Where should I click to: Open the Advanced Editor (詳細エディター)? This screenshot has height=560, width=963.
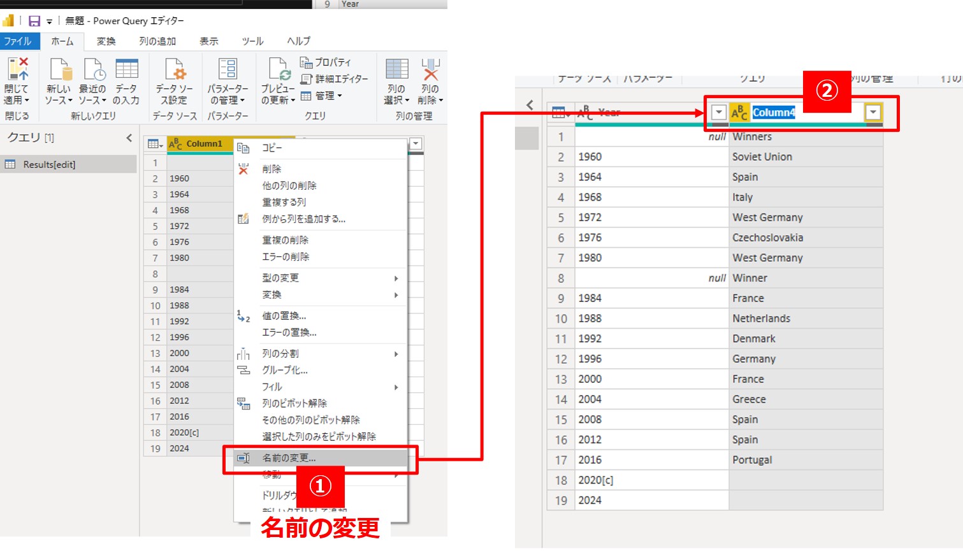(x=335, y=79)
